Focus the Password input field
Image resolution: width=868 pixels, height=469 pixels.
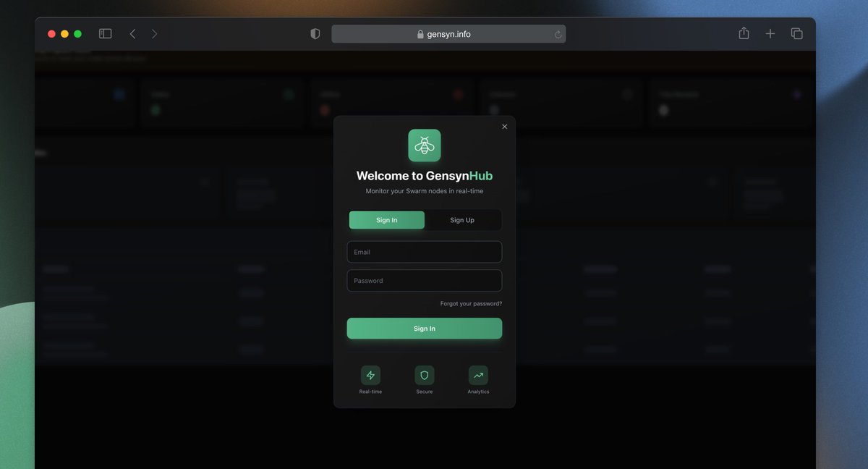(425, 281)
